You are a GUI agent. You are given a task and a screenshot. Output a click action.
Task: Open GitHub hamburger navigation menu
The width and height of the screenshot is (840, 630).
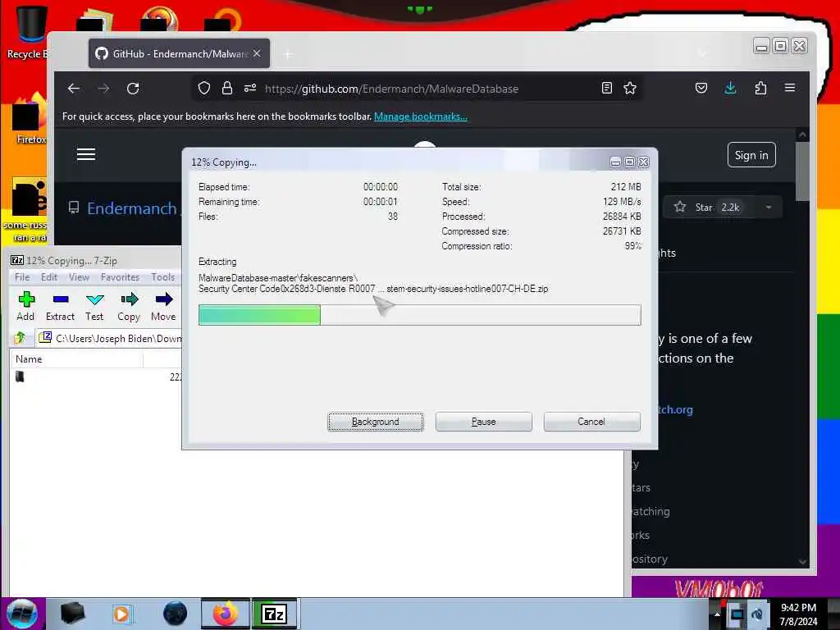pyautogui.click(x=85, y=155)
